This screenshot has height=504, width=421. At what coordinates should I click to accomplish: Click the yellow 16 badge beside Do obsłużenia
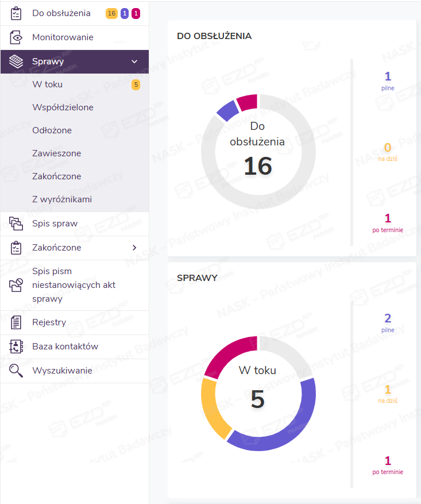click(x=111, y=13)
